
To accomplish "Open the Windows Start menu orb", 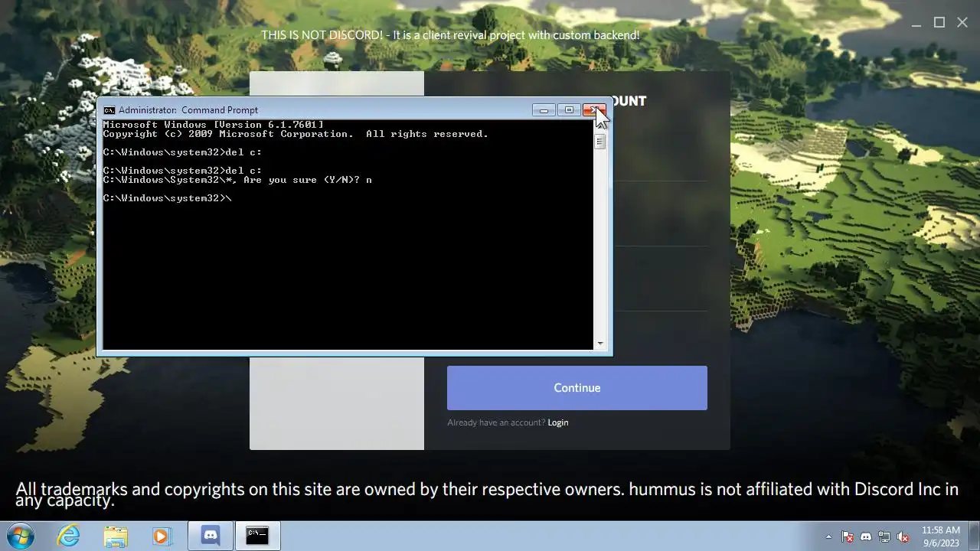I will click(20, 536).
